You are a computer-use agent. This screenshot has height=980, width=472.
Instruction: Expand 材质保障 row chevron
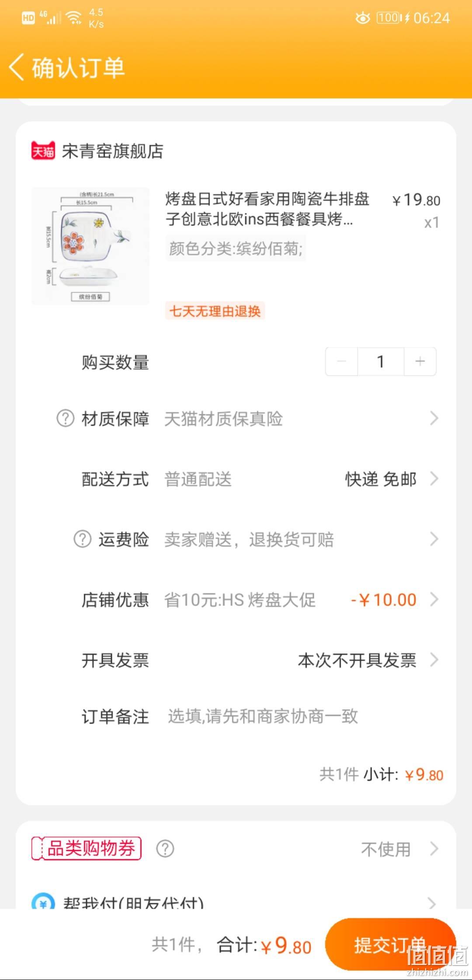click(x=434, y=418)
